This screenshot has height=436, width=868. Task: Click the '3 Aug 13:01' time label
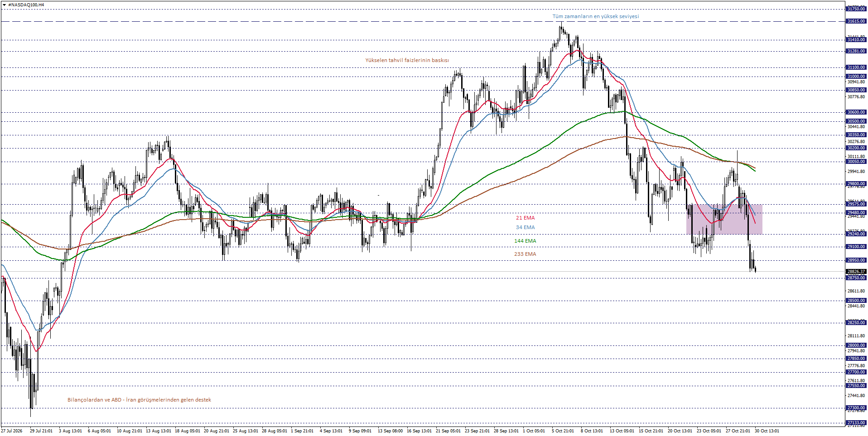click(70, 431)
